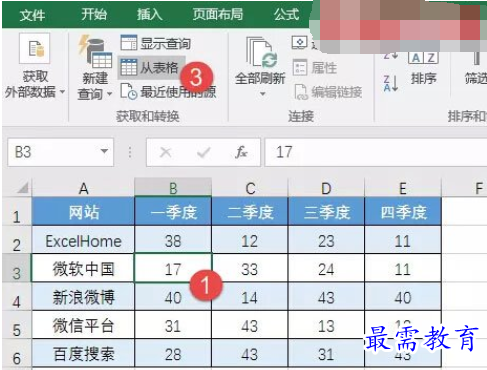The width and height of the screenshot is (487, 370).
Task: Expand the 新建查询 dropdown arrow
Action: pyautogui.click(x=110, y=94)
